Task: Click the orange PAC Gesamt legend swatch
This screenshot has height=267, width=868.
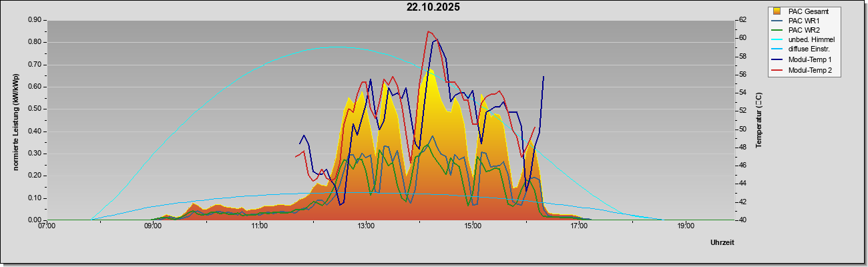Action: (x=777, y=11)
